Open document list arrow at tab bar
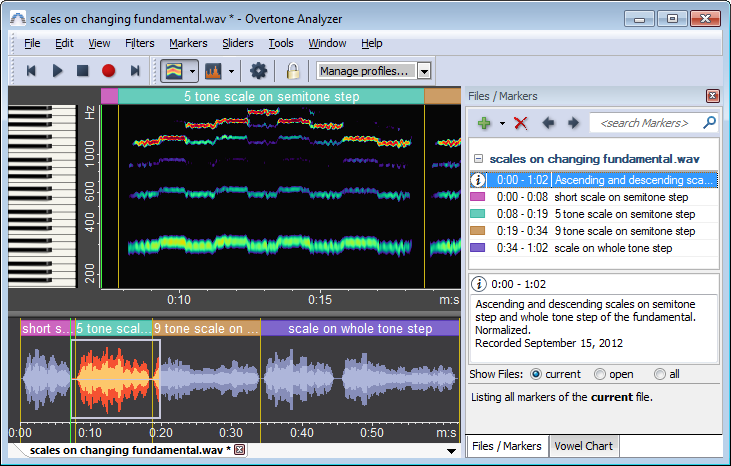Image resolution: width=731 pixels, height=466 pixels. click(x=451, y=451)
